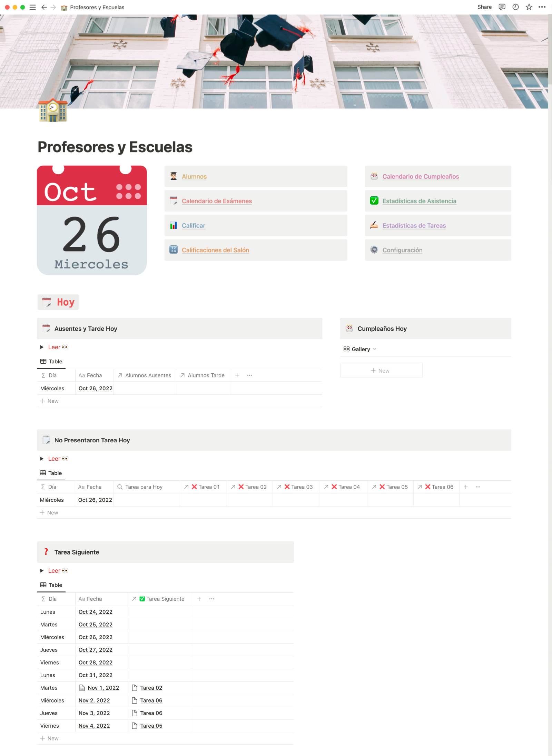
Task: Open the Tarea 05 relation for Nov 4
Action: click(x=151, y=726)
